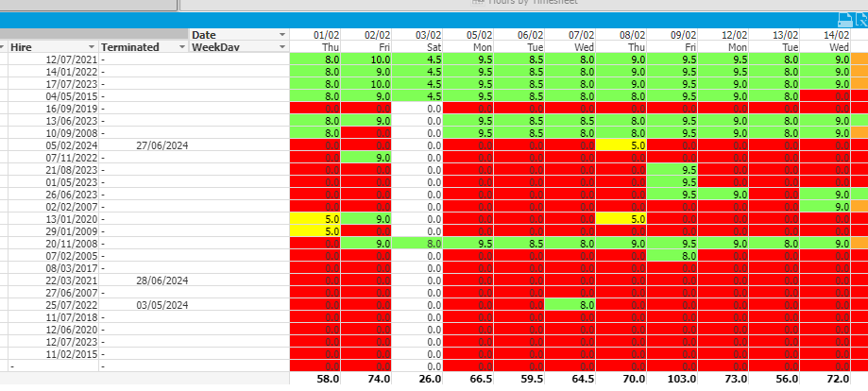Click green 9.0 cell in the 02/02/2007 hire row

[825, 207]
